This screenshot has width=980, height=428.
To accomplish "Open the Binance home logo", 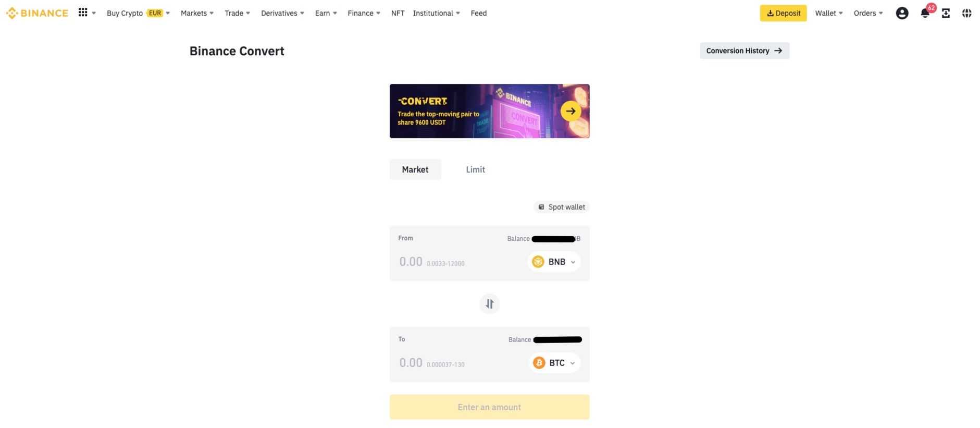I will [36, 11].
